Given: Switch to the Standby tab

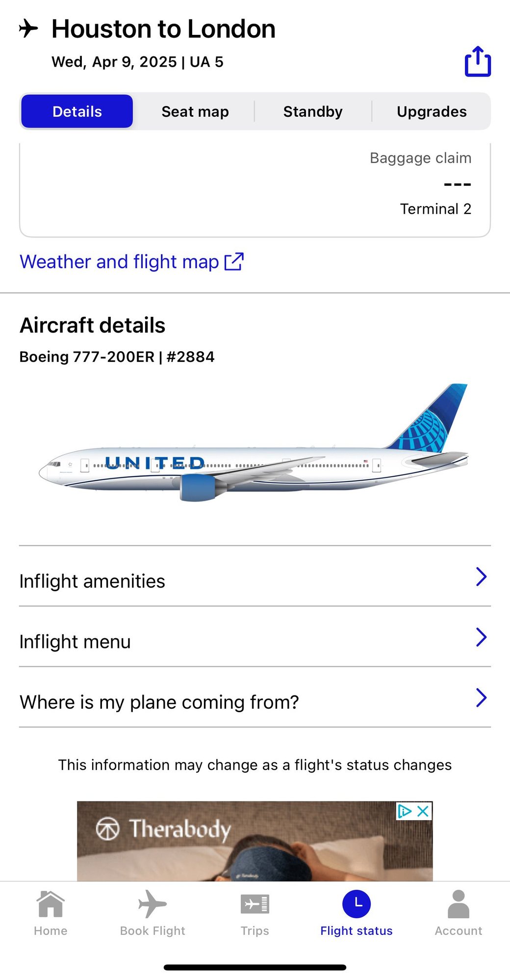Looking at the screenshot, I should tap(313, 111).
